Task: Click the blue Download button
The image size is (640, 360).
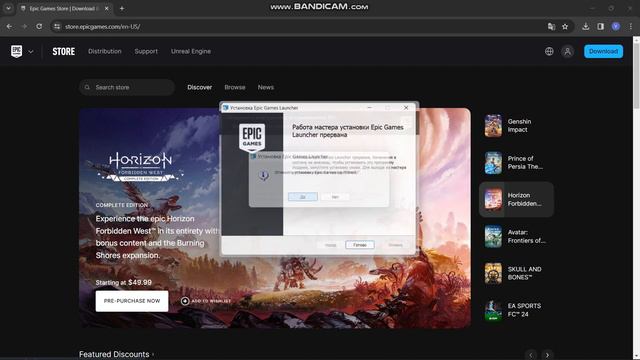Action: (x=603, y=51)
